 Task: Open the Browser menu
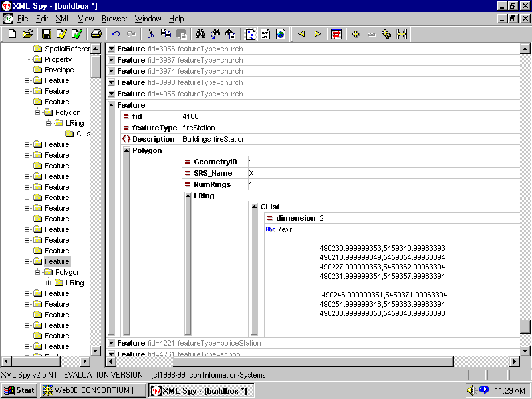tap(114, 19)
